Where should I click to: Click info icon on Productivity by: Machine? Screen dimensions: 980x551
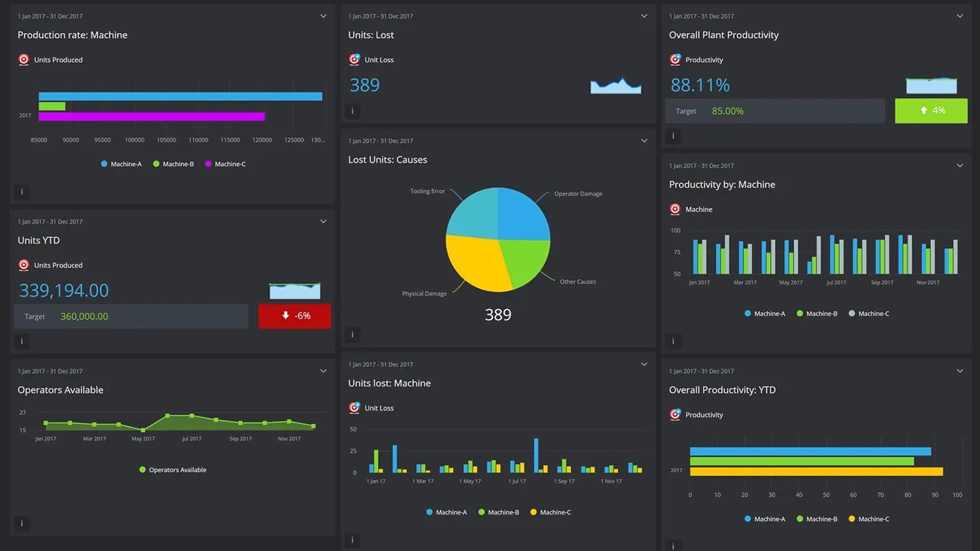673,341
